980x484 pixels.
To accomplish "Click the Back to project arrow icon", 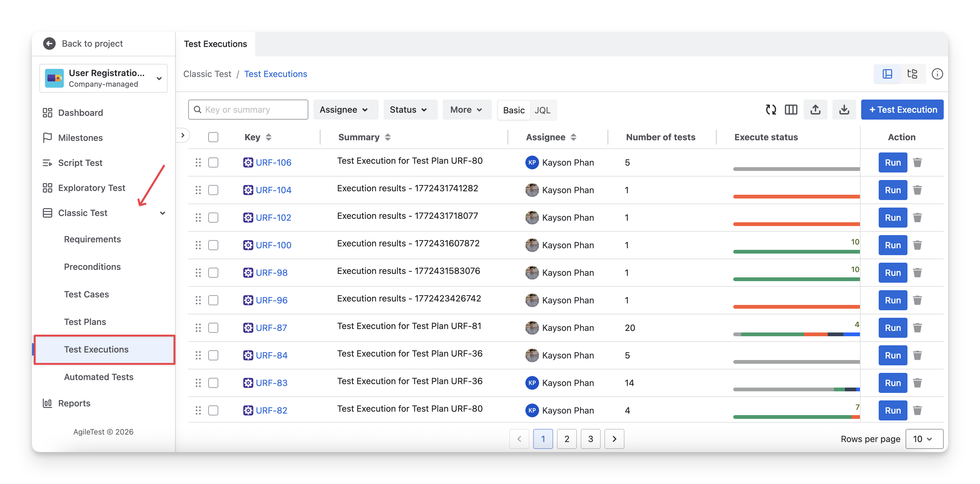I will [x=49, y=44].
